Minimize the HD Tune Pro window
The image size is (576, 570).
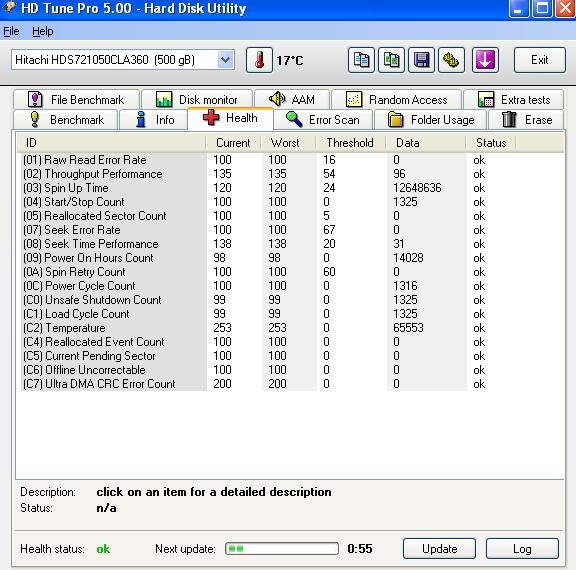(518, 8)
